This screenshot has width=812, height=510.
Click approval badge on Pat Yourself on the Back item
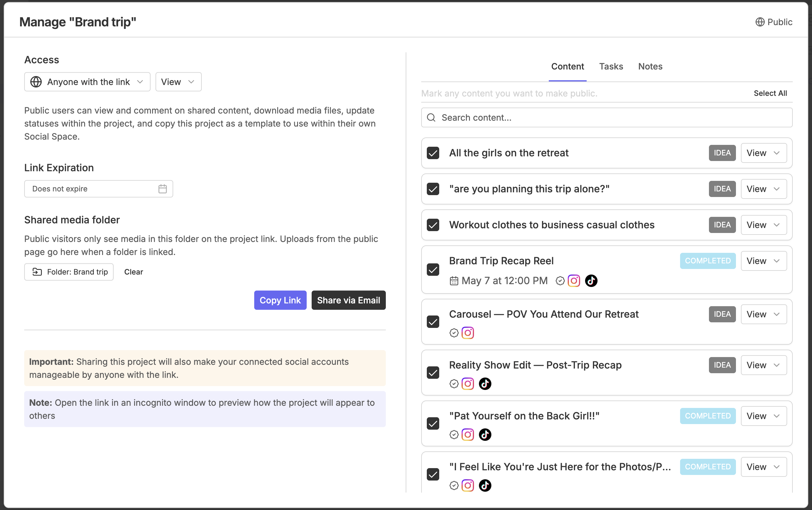pyautogui.click(x=454, y=435)
